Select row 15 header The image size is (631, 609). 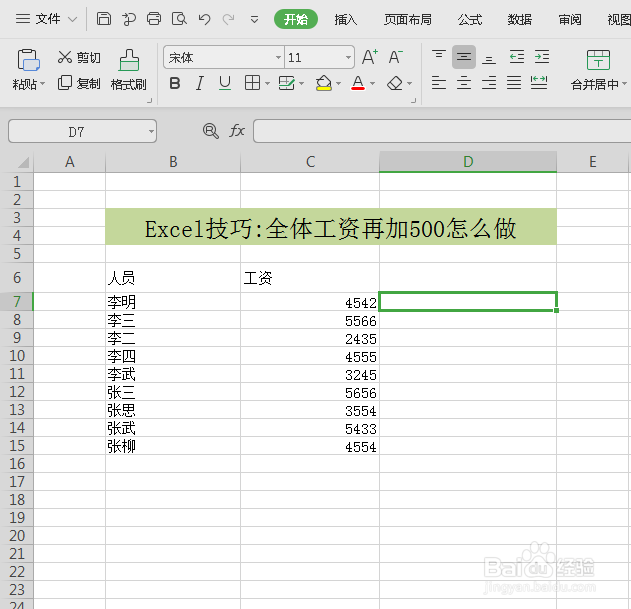pos(17,446)
